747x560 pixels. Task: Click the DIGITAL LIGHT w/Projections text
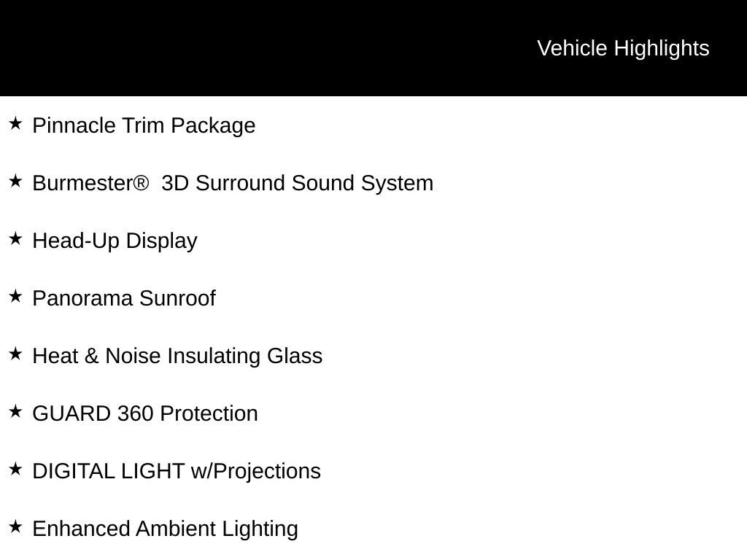(x=177, y=471)
